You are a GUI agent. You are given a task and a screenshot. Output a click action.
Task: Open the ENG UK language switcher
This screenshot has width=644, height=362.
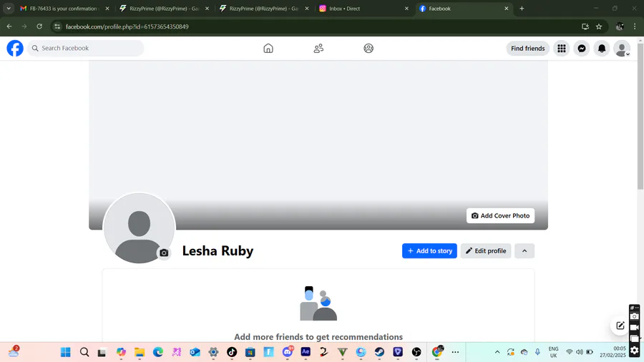coord(554,352)
